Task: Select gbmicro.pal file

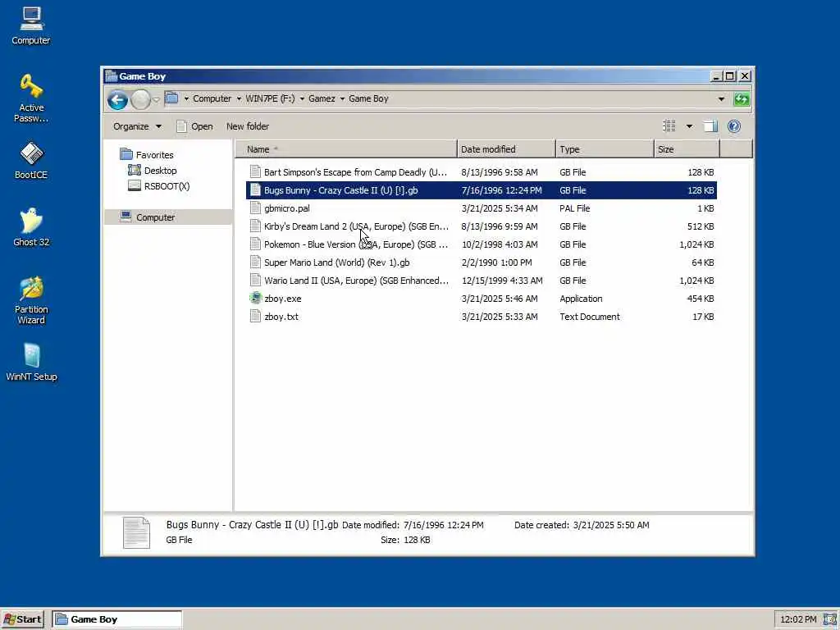Action: [x=481, y=208]
